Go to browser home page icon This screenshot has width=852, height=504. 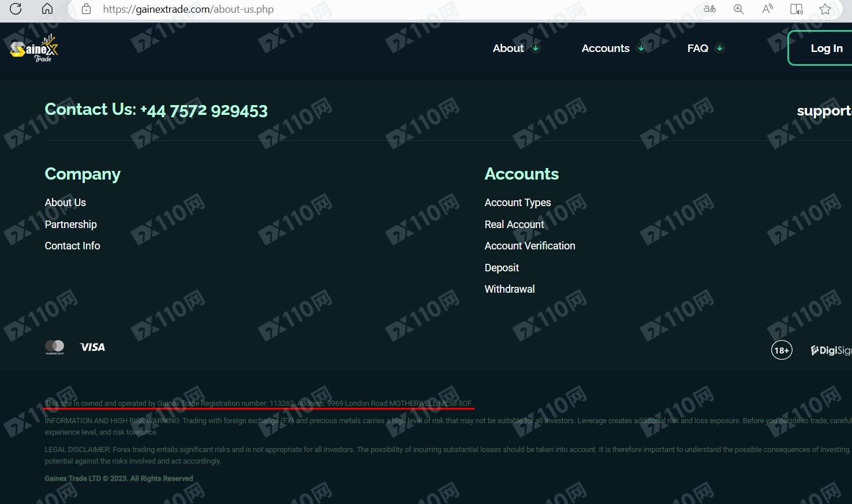[47, 9]
